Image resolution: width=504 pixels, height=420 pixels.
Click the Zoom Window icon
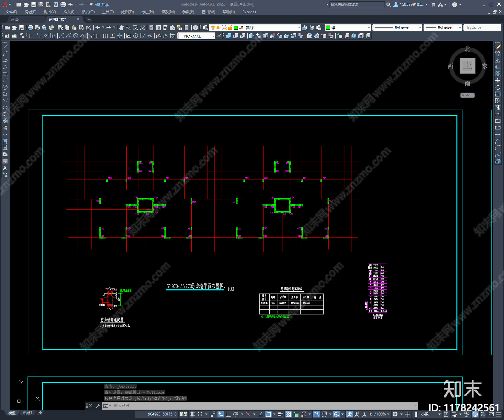point(135,28)
